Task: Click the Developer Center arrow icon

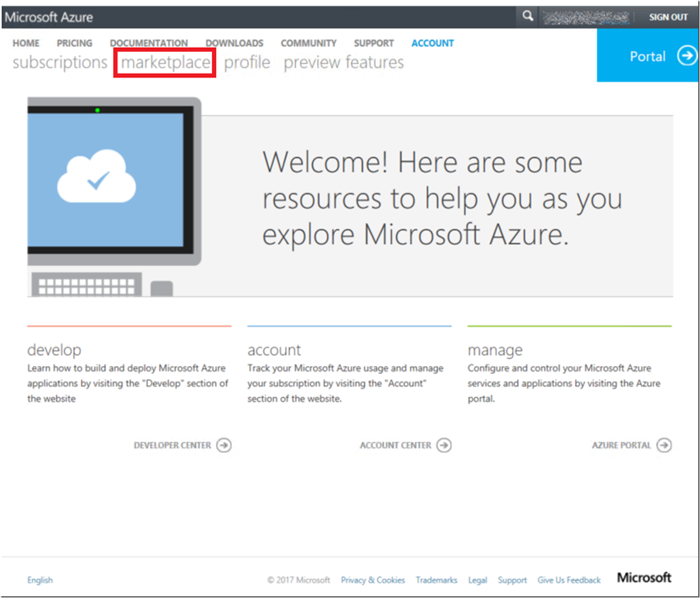Action: click(224, 445)
